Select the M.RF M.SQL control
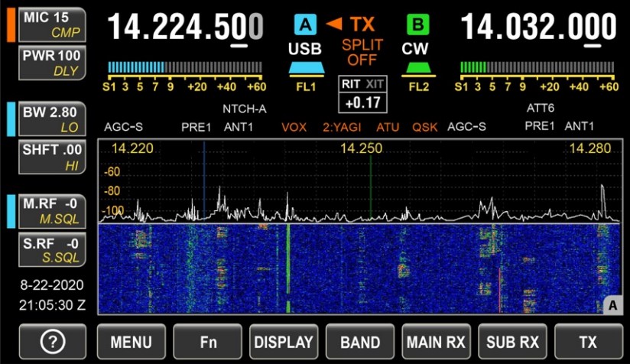This screenshot has height=364, width=630. coord(52,211)
